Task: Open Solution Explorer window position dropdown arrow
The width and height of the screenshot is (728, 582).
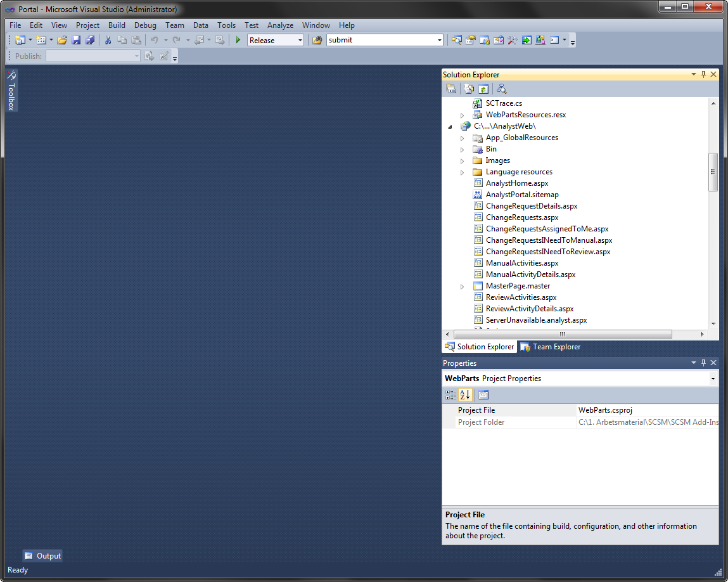Action: click(x=694, y=74)
